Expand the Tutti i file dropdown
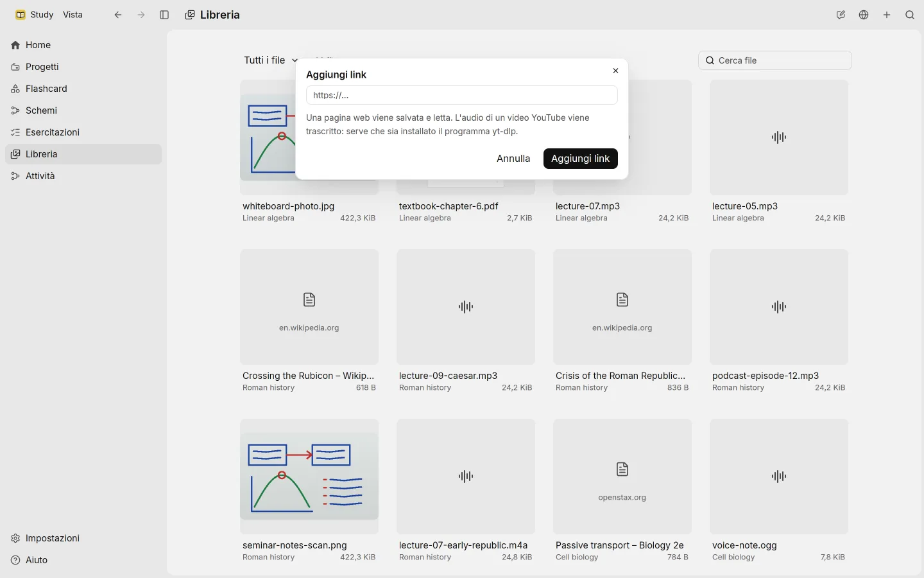This screenshot has height=578, width=924. [271, 60]
